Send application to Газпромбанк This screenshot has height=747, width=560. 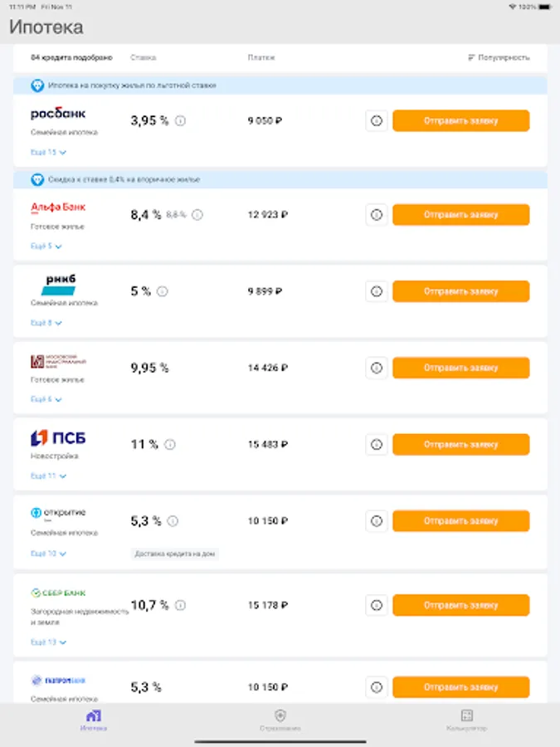tap(460, 687)
